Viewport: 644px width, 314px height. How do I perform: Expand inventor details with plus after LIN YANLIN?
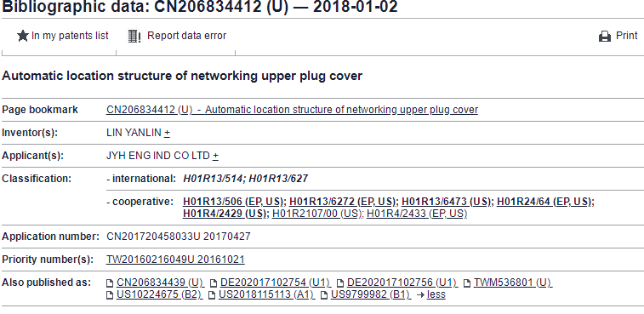(x=167, y=133)
